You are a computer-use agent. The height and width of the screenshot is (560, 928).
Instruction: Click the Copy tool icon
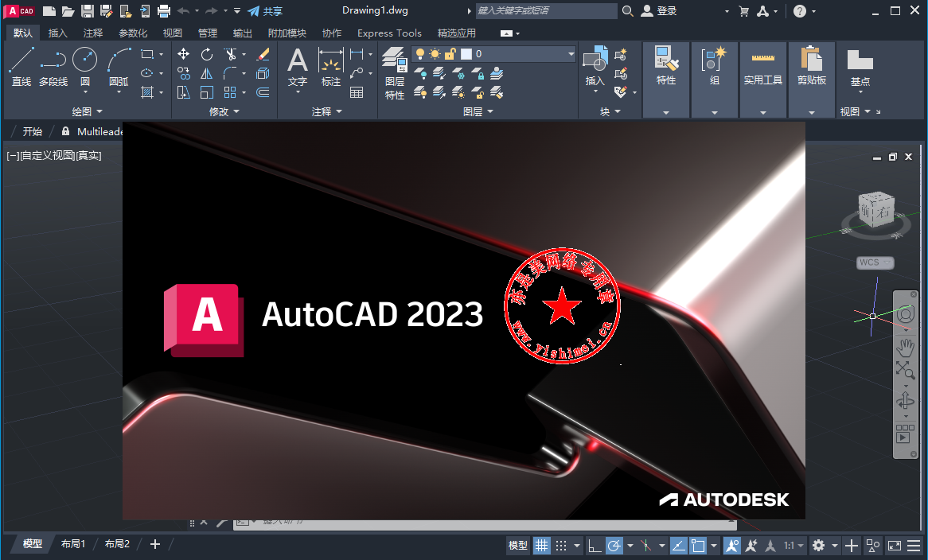click(x=184, y=73)
